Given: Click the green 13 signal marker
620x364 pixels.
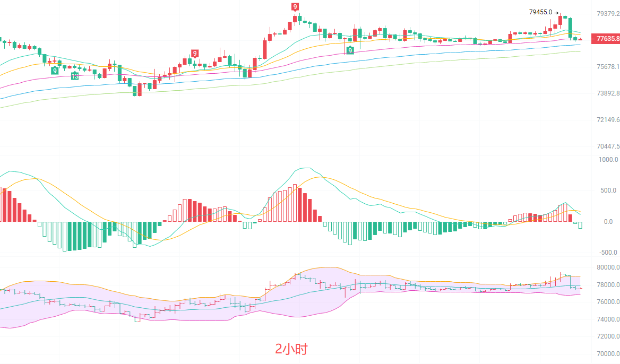Looking at the screenshot, I should [75, 76].
